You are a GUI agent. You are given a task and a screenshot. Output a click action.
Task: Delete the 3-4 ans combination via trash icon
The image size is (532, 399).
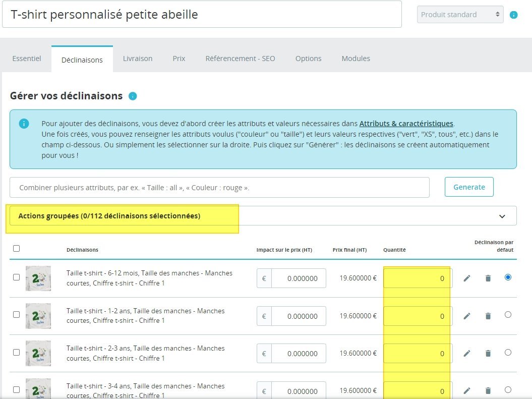(488, 390)
